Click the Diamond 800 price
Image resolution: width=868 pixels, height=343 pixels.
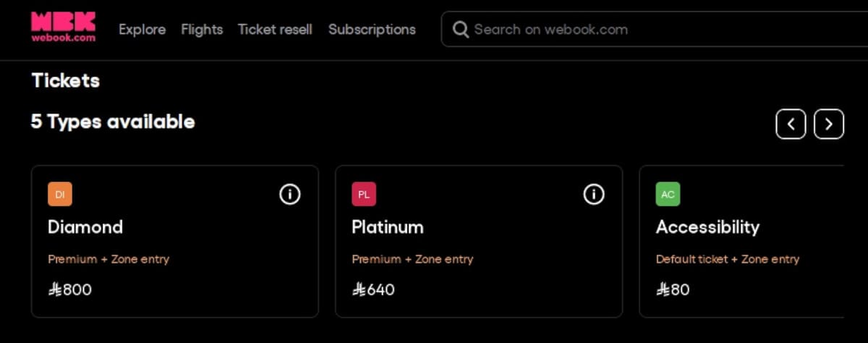point(70,290)
